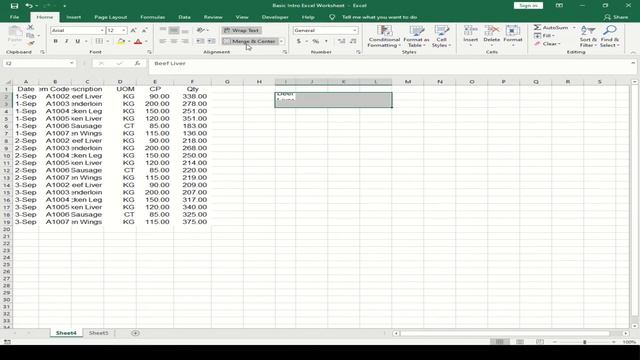Expand the font color dropdown arrow

(x=146, y=41)
